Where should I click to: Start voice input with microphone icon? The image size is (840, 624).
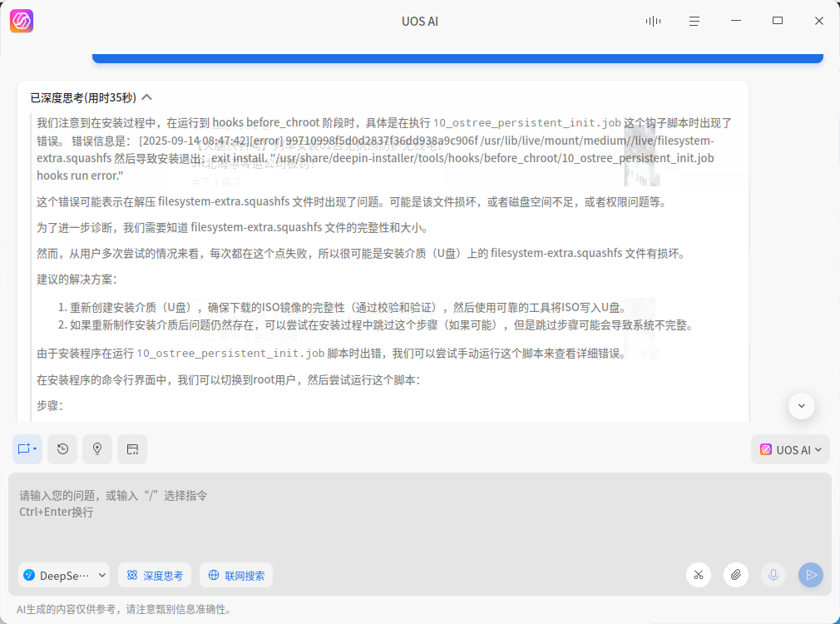[773, 575]
